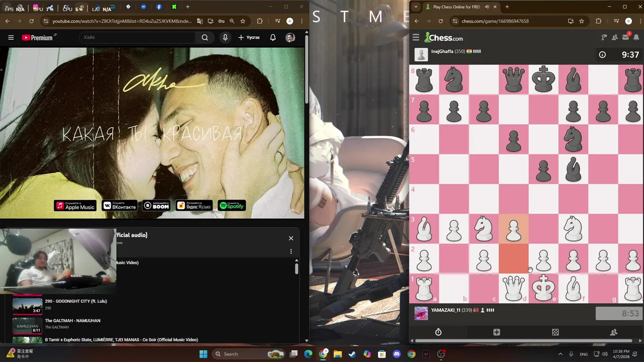
Task: Select the players tab below board
Action: pyautogui.click(x=614, y=332)
